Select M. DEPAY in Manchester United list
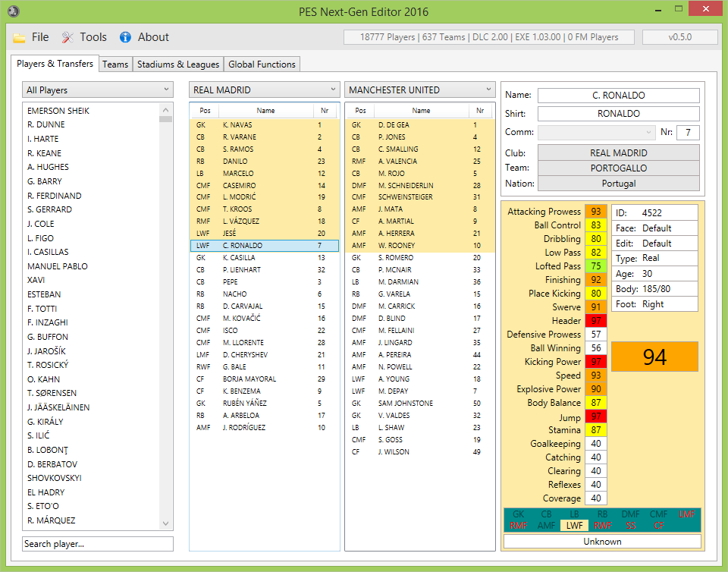728x572 pixels. click(x=419, y=391)
